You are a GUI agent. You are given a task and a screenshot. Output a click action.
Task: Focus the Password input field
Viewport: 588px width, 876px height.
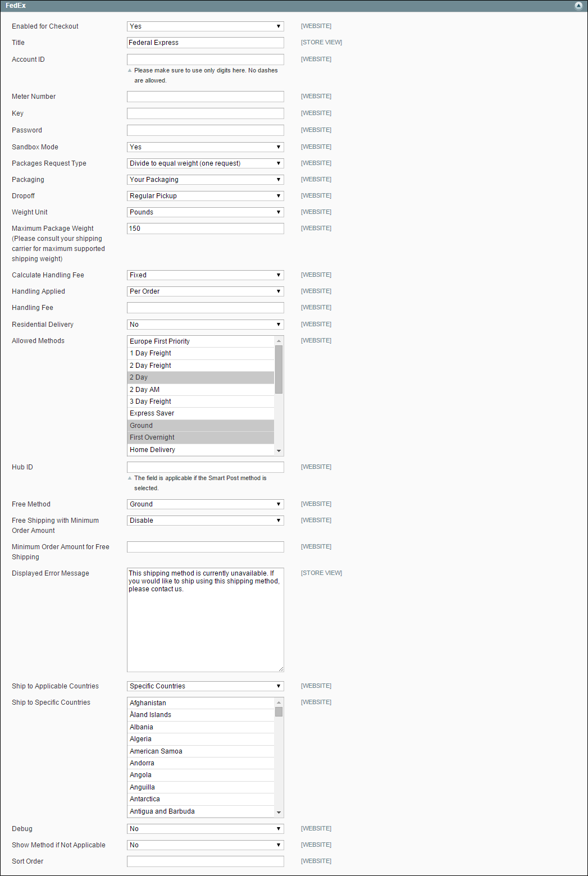pos(206,130)
